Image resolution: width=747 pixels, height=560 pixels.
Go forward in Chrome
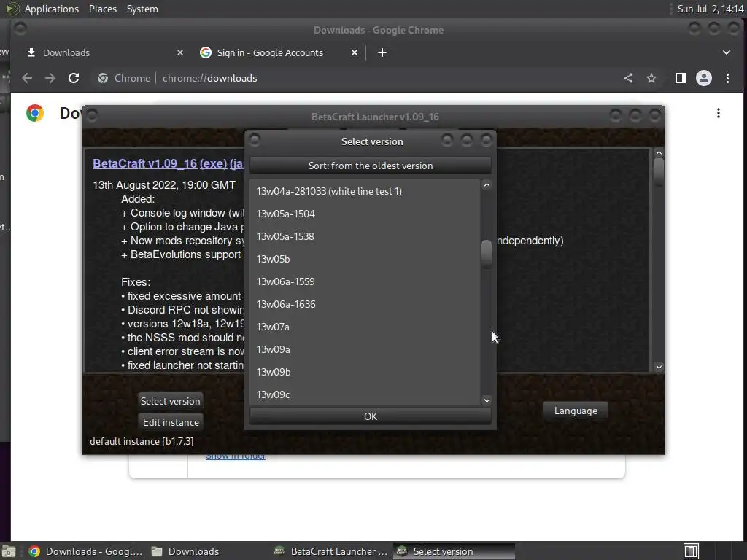click(50, 78)
